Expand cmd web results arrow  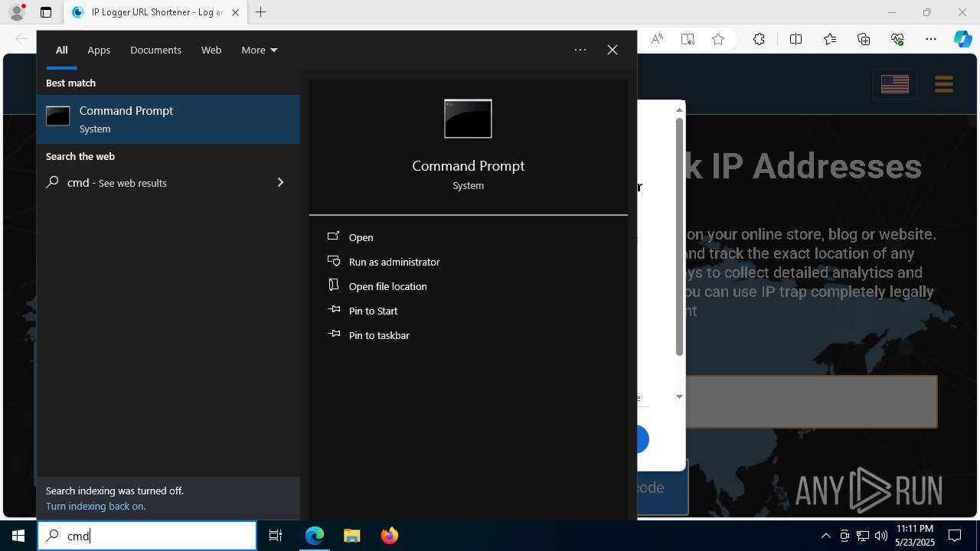(x=280, y=182)
